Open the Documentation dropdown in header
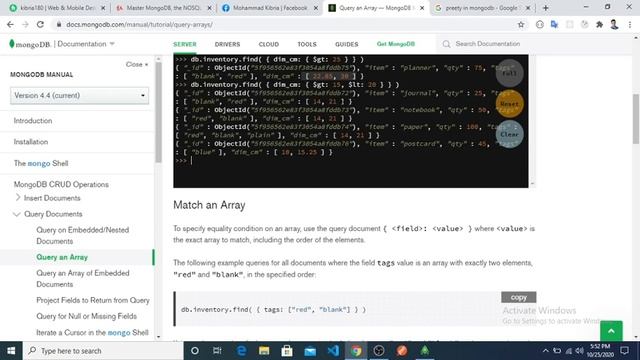Viewport: 640px width, 360px height. pyautogui.click(x=86, y=44)
